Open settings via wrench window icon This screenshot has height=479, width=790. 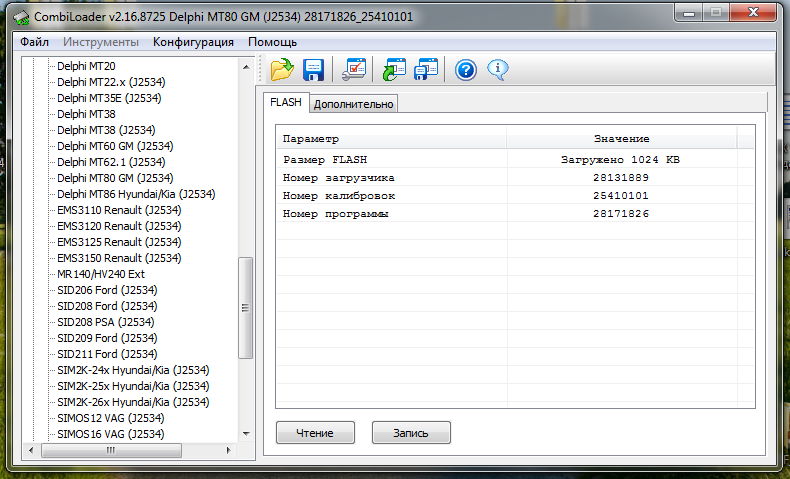tap(354, 70)
